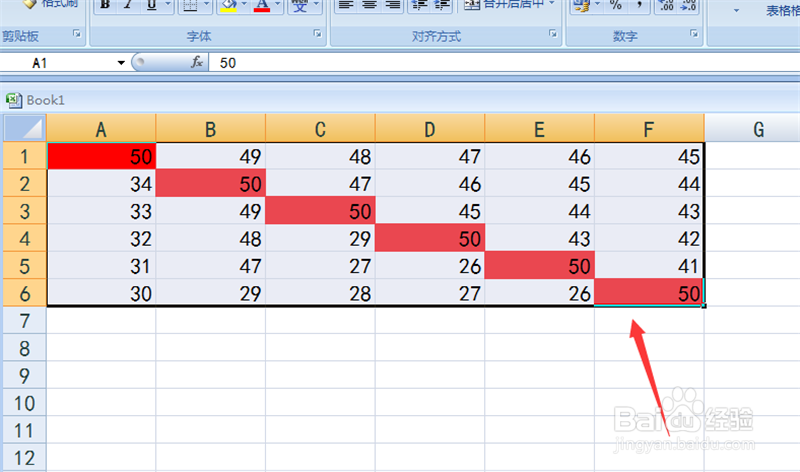Click Merge and Center (合并后居中)
The width and height of the screenshot is (800, 472).
coord(503,6)
